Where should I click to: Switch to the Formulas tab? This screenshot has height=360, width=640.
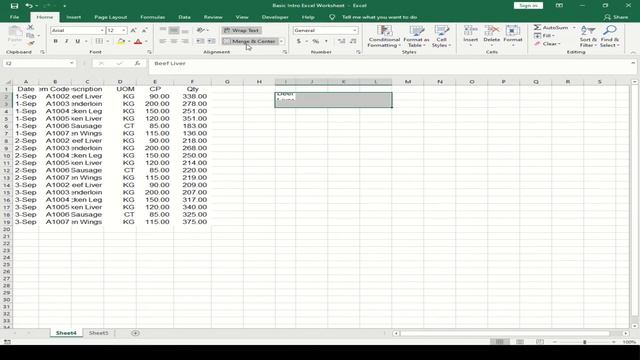[x=153, y=17]
